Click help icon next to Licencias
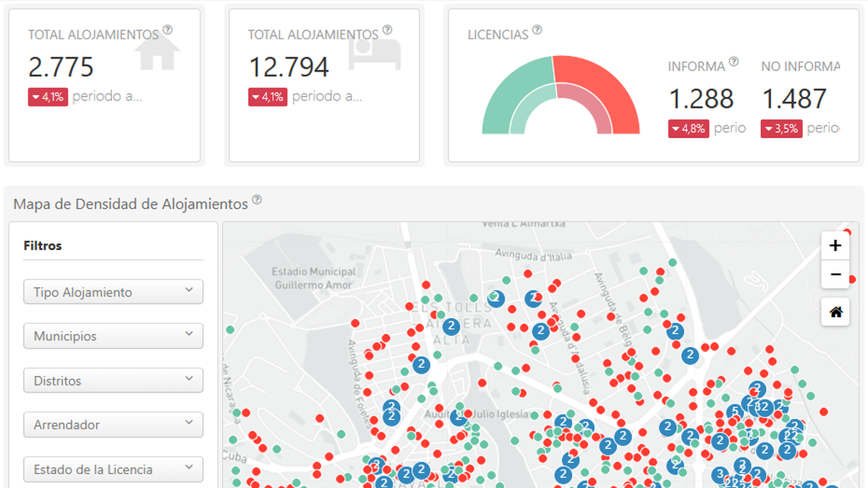The image size is (868, 488). pyautogui.click(x=537, y=30)
